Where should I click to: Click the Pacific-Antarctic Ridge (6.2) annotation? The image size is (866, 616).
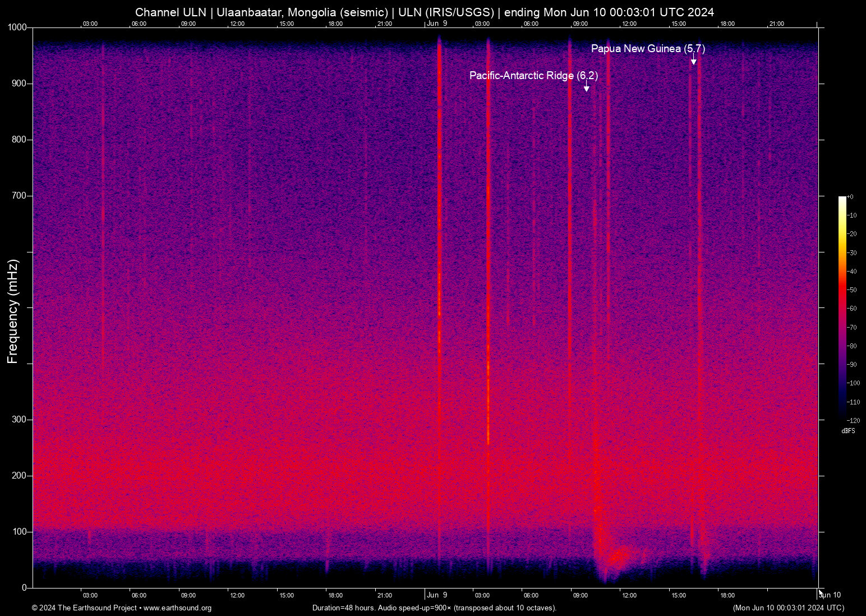click(533, 75)
